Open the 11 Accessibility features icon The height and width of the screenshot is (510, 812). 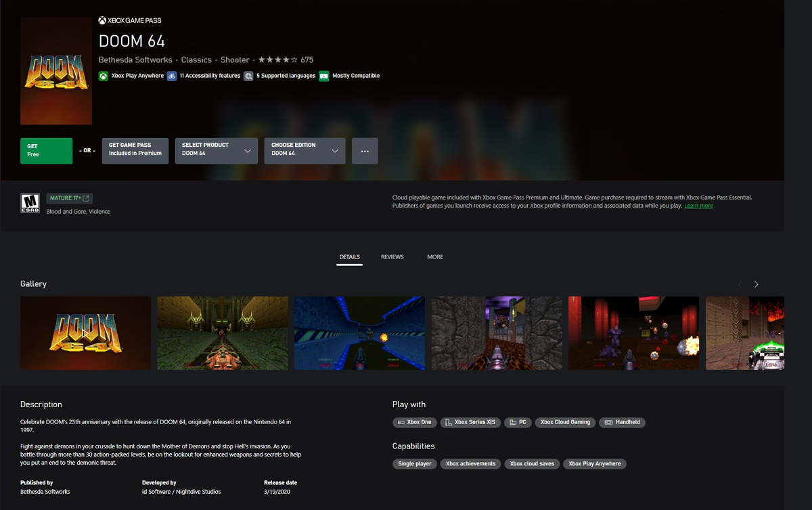(172, 76)
